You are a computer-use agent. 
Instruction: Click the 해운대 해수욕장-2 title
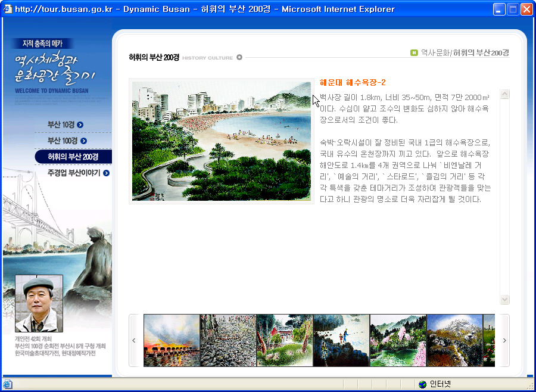353,82
